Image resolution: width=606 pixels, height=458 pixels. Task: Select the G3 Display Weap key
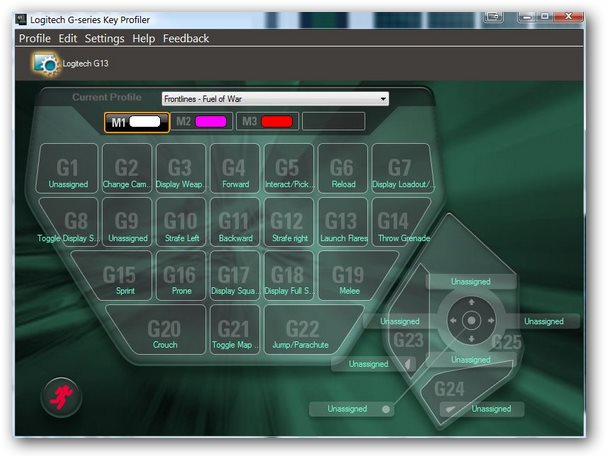[x=180, y=169]
